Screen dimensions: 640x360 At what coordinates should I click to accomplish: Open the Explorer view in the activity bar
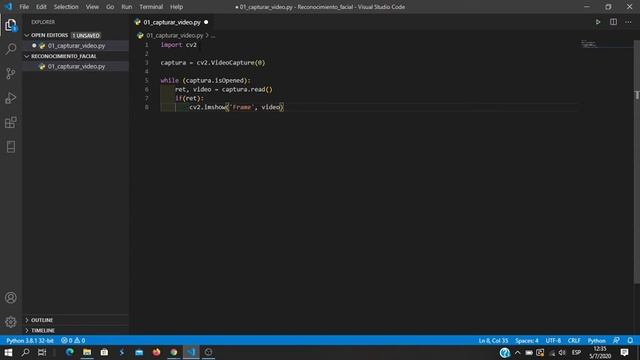[11, 25]
